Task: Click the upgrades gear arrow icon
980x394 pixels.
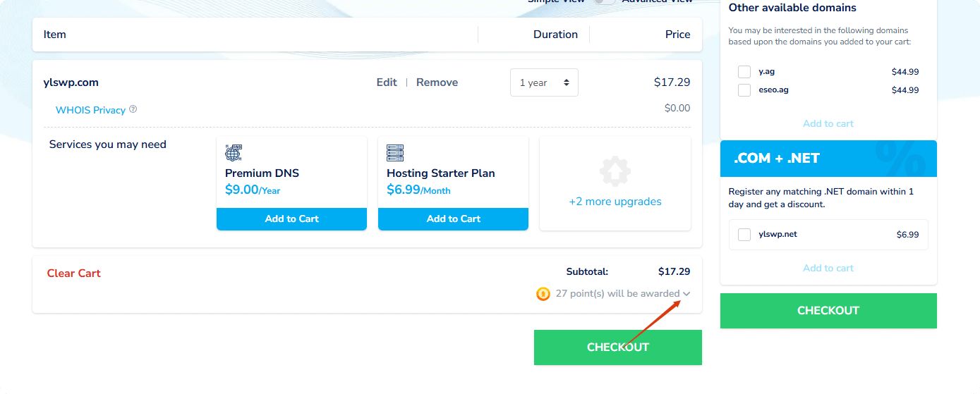Action: [x=615, y=171]
